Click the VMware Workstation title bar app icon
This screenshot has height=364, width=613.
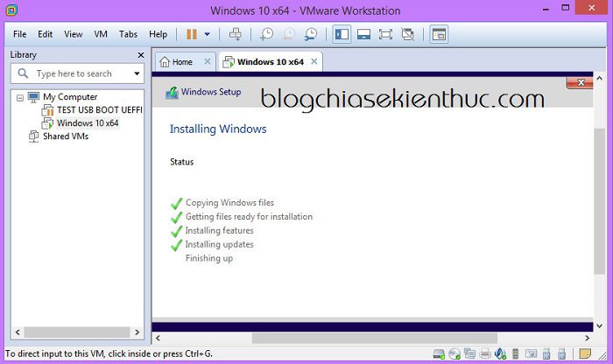coord(11,10)
